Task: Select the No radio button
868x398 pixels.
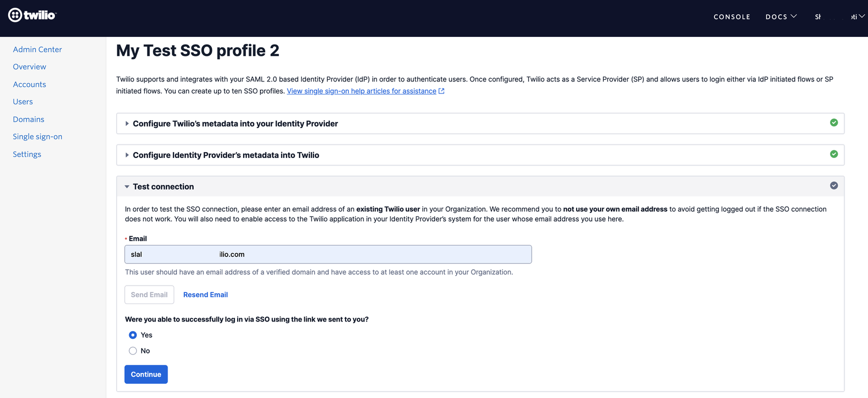Action: pyautogui.click(x=133, y=351)
